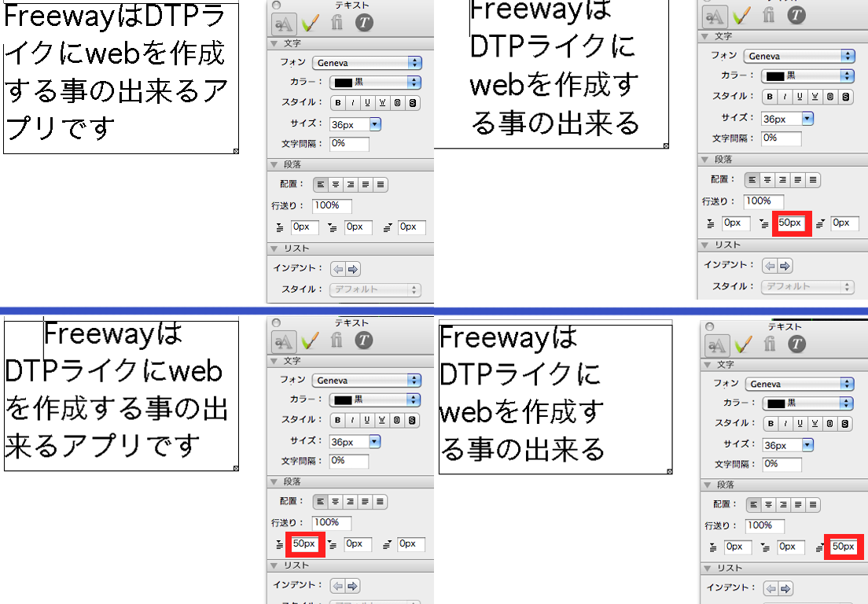868x604 pixels.
Task: Align text center in lower-right panel
Action: 768,505
